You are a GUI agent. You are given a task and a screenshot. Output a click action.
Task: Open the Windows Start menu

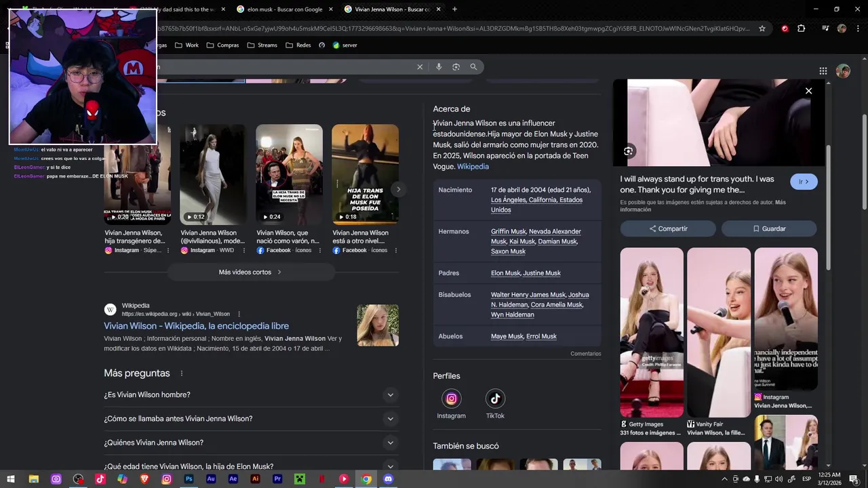click(x=11, y=479)
